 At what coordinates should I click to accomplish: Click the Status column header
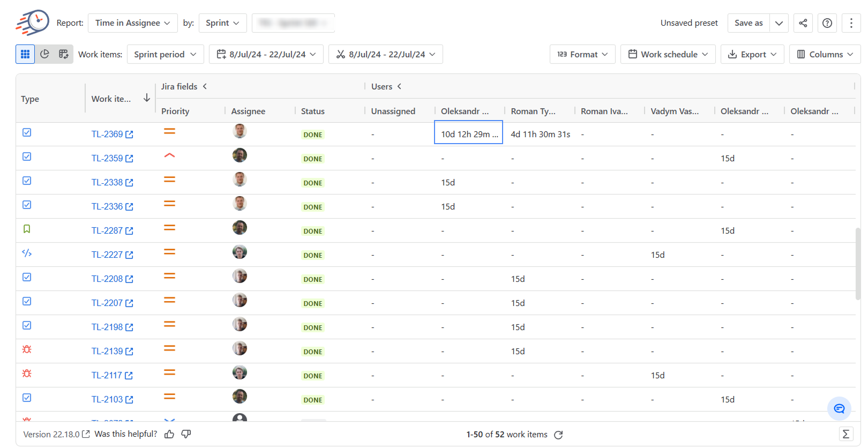313,111
